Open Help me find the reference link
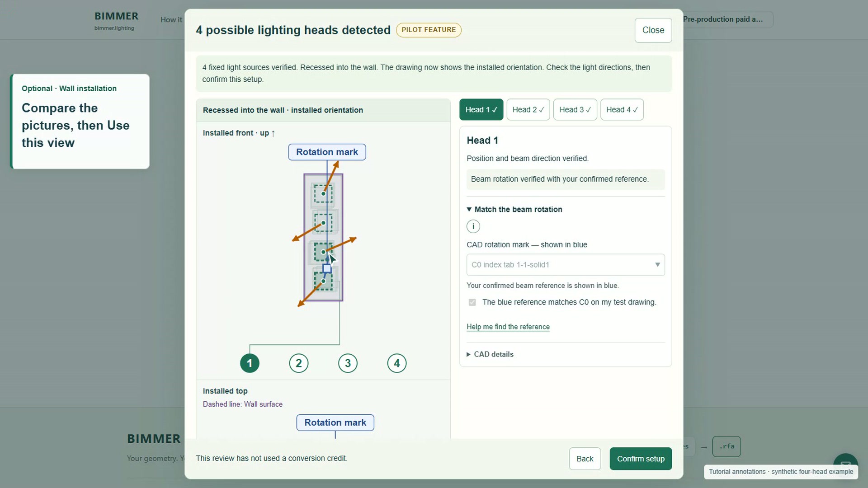868x488 pixels. pyautogui.click(x=508, y=327)
